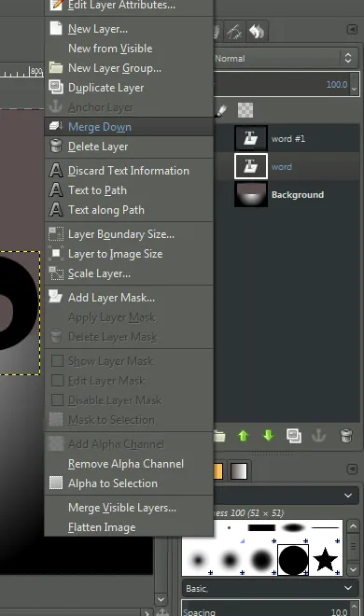The width and height of the screenshot is (364, 616).
Task: Open the Paths tab icon
Action: coord(234,32)
